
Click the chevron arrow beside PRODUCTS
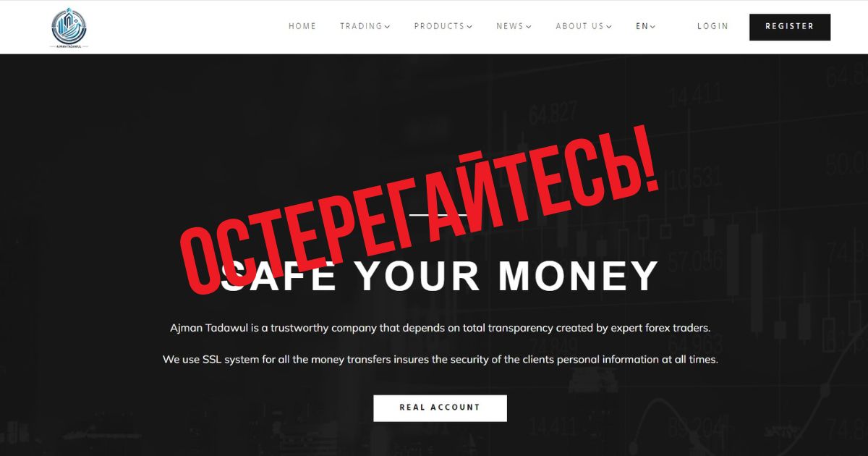pos(469,27)
